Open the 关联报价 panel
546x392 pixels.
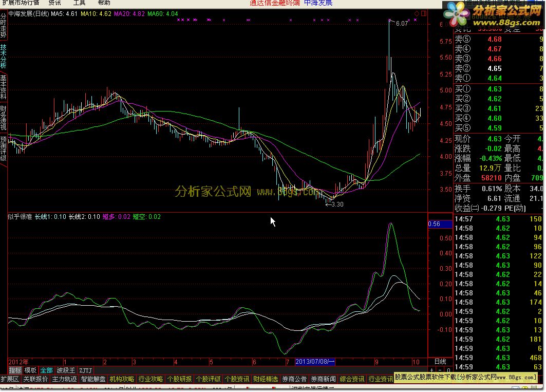[35, 379]
